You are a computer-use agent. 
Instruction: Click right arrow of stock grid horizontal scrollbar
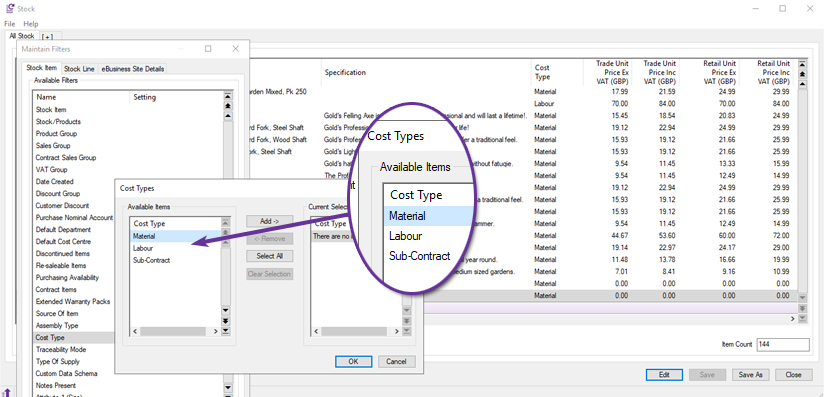tap(793, 319)
